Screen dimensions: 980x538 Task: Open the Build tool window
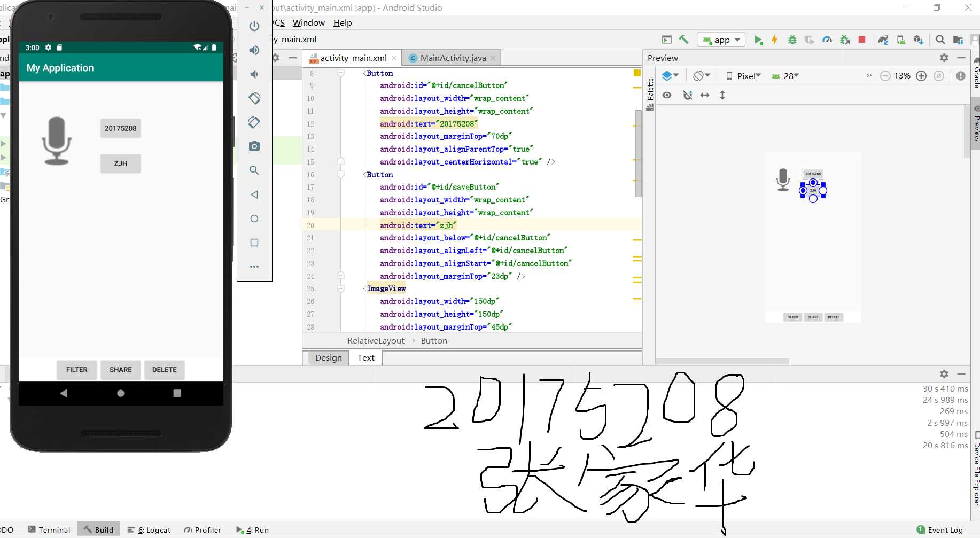(98, 530)
